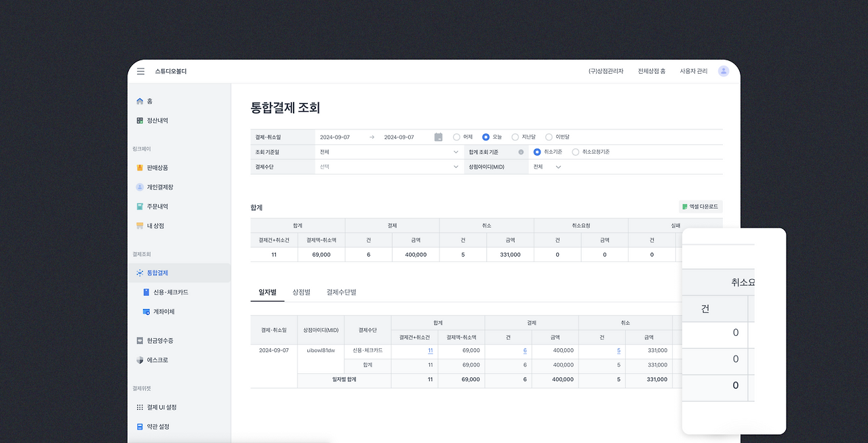Select the 이번달 radio button
868x443 pixels.
click(x=549, y=137)
